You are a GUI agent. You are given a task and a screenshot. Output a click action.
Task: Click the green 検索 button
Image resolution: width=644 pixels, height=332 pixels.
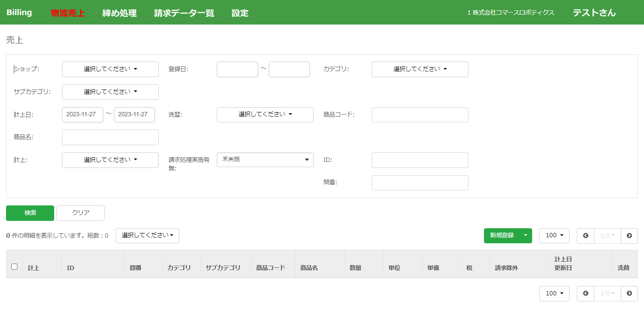click(x=30, y=213)
